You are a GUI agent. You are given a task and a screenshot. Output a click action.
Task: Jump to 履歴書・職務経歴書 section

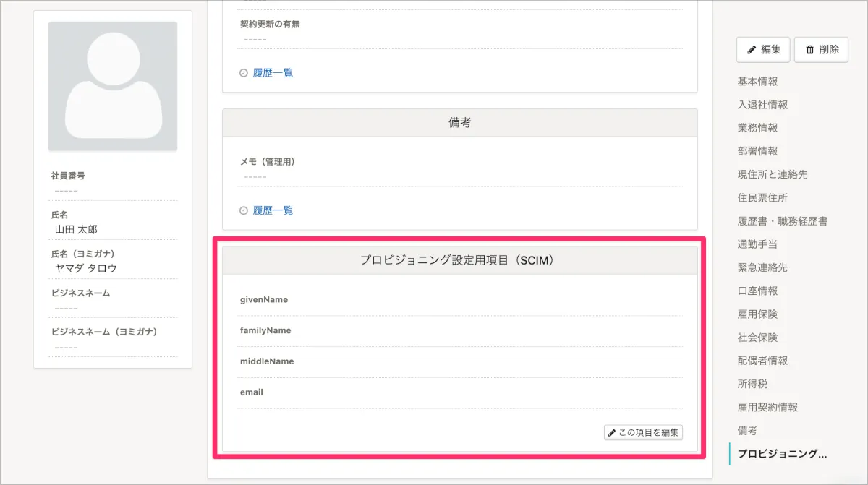click(x=783, y=221)
